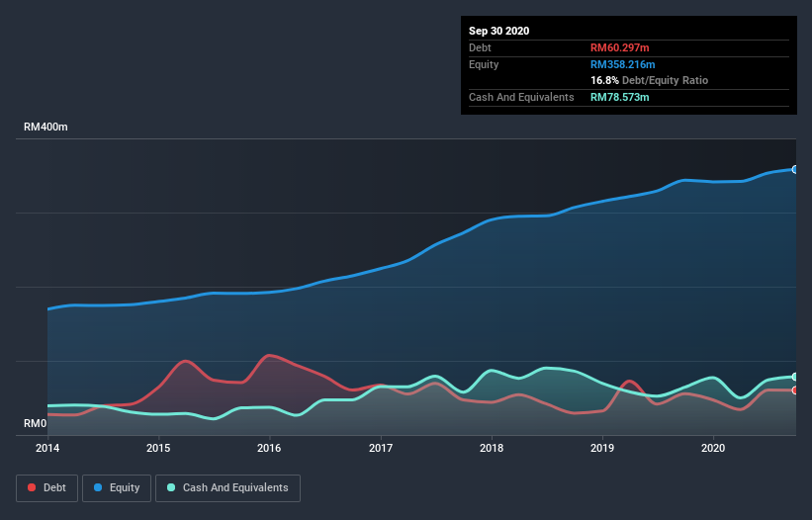812x520 pixels.
Task: Select the 2019 x-axis label
Action: (602, 448)
